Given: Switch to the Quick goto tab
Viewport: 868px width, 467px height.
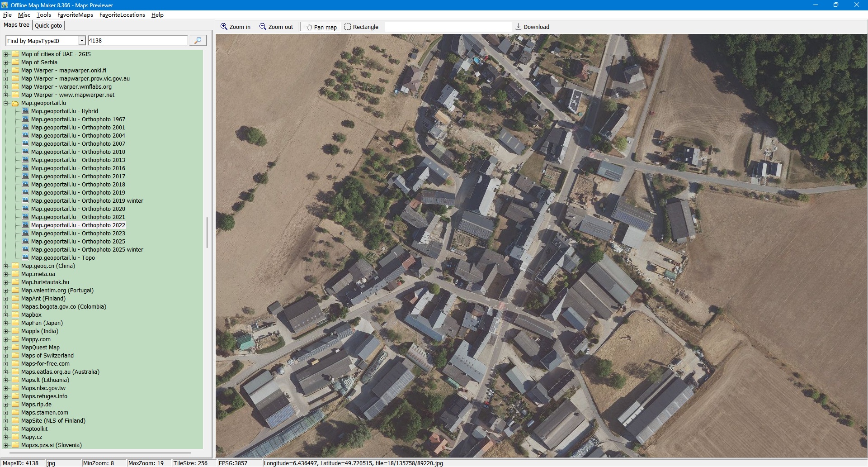Looking at the screenshot, I should (48, 26).
